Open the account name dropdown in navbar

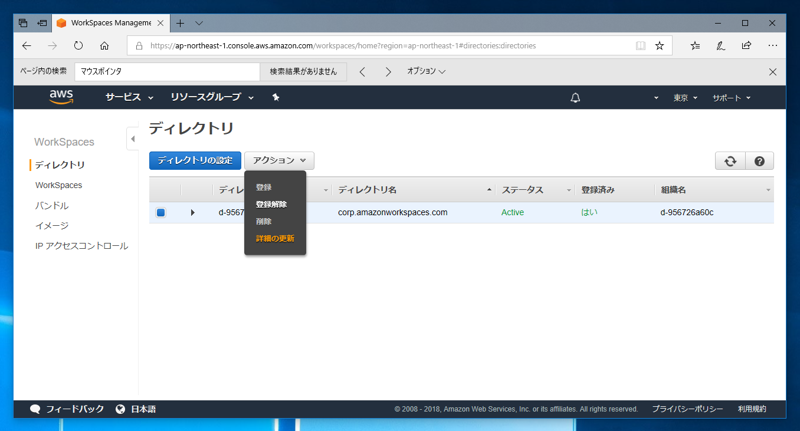coord(656,97)
